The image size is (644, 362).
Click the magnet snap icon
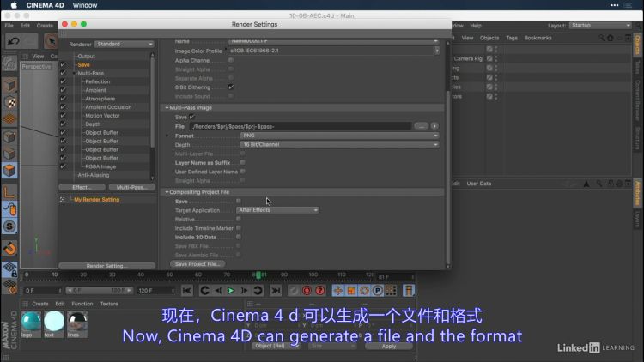pos(9,248)
